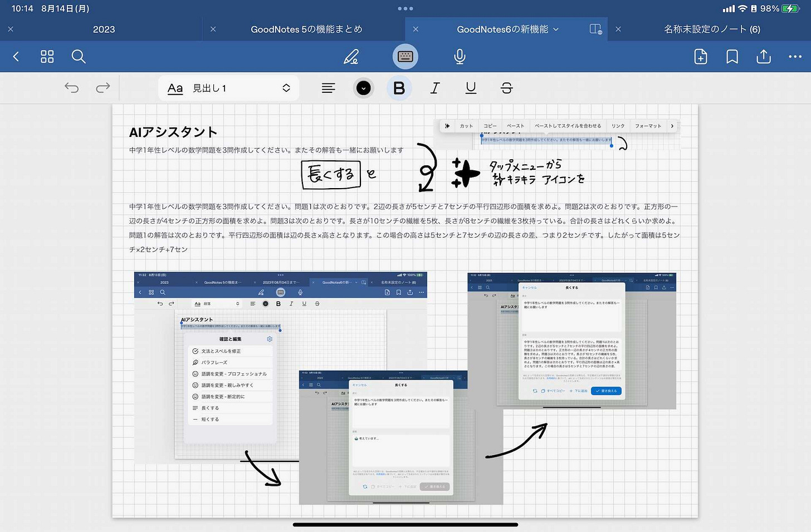
Task: Expand the GoodNotes6の新機能 tab chevron
Action: (556, 29)
